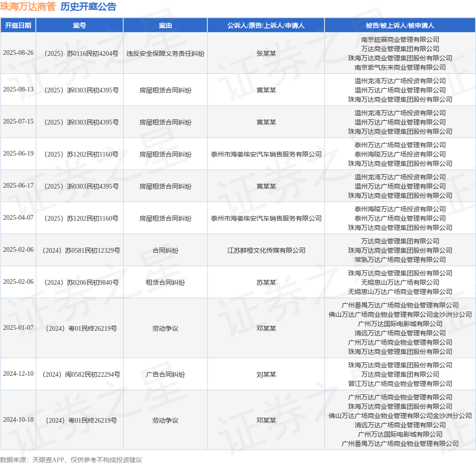Screen dimensions: 476x464
Task: Select the 公诉人/原告/上诉人/申请人 column header
Action: [266, 26]
